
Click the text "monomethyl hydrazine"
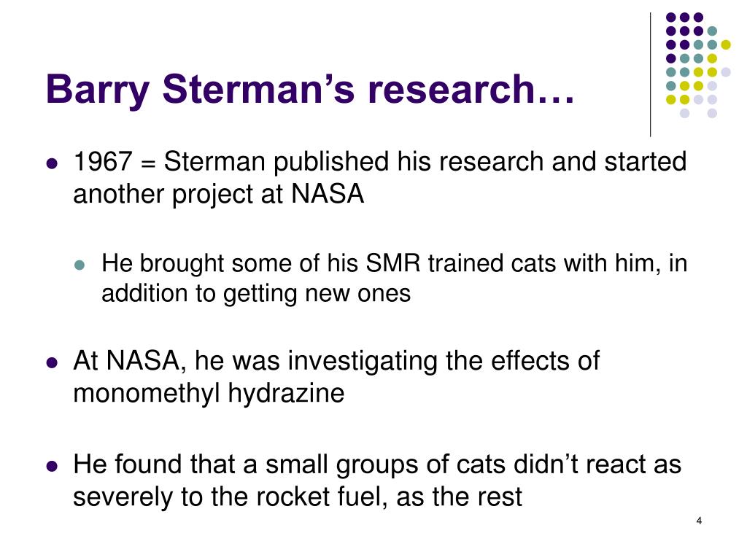209,394
